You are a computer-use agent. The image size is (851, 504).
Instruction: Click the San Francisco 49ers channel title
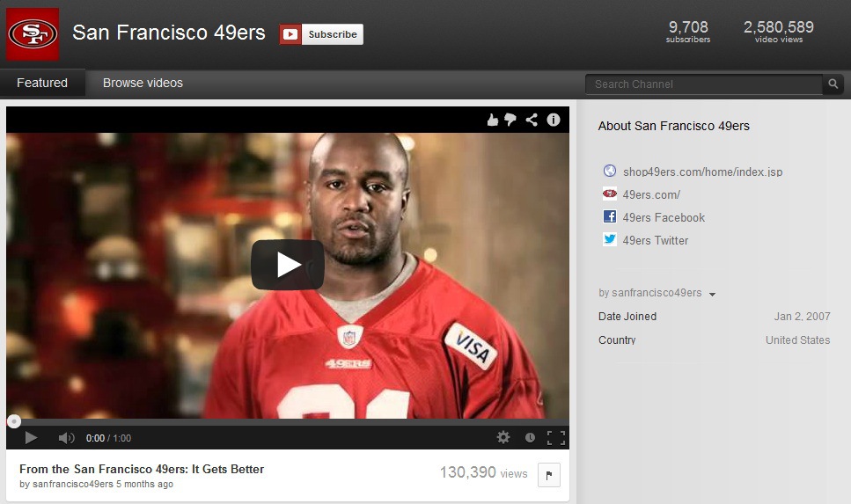pyautogui.click(x=169, y=33)
